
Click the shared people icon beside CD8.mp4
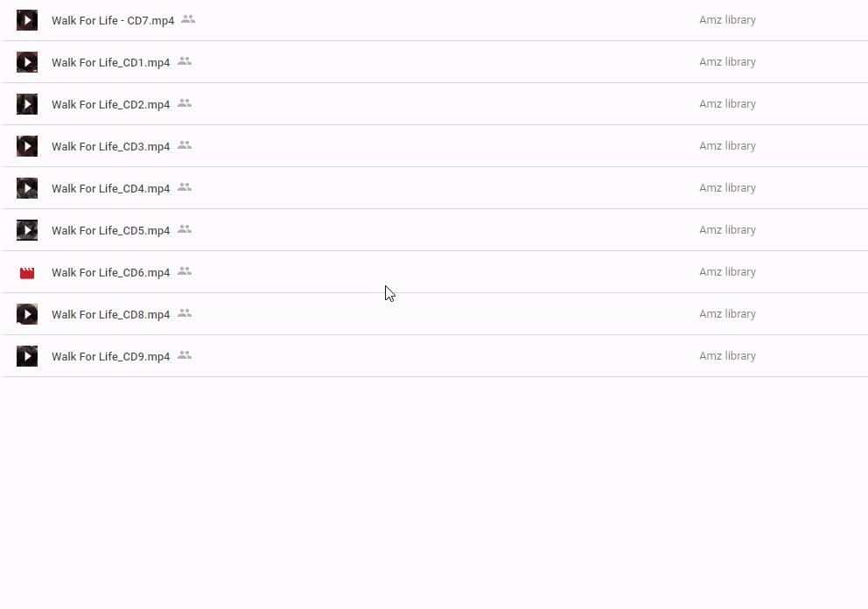tap(185, 314)
